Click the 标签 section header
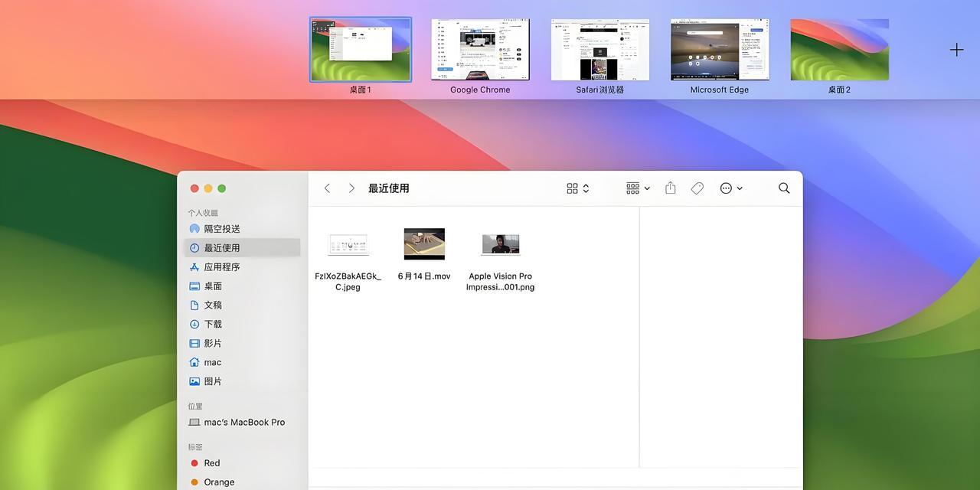The height and width of the screenshot is (490, 980). pyautogui.click(x=195, y=447)
